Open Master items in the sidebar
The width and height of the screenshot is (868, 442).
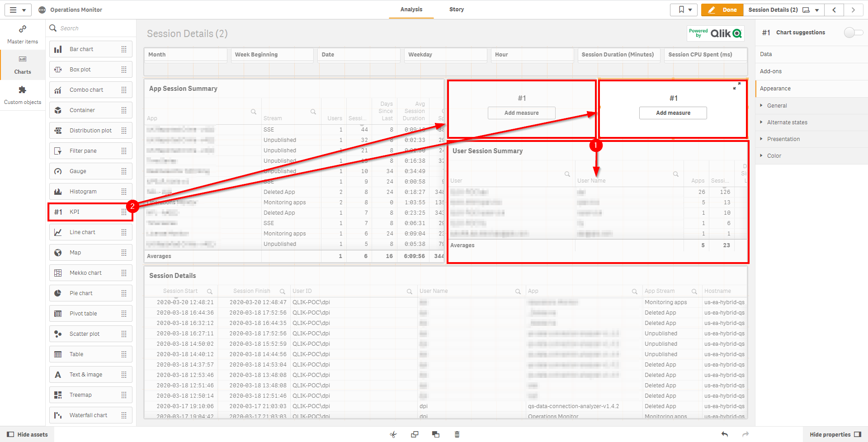click(x=23, y=34)
